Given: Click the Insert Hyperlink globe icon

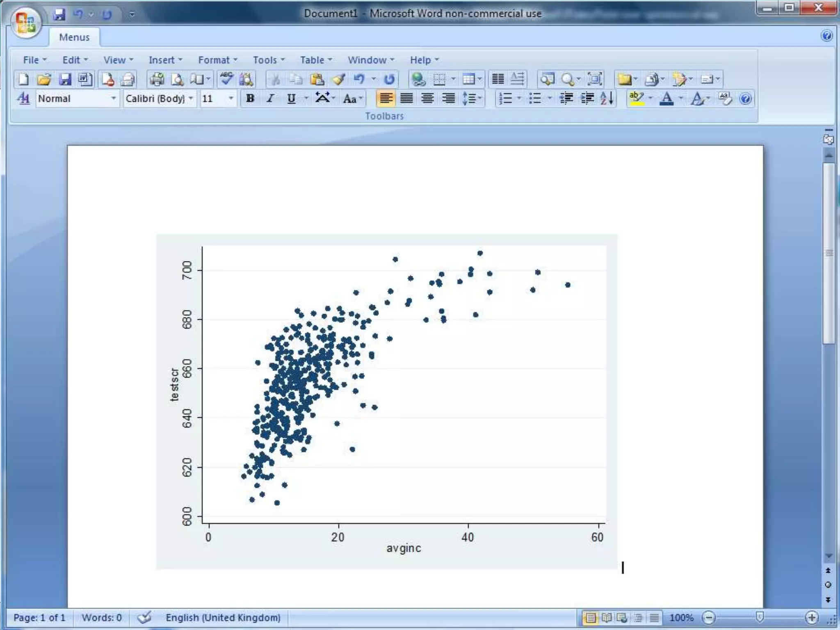Looking at the screenshot, I should pyautogui.click(x=418, y=79).
